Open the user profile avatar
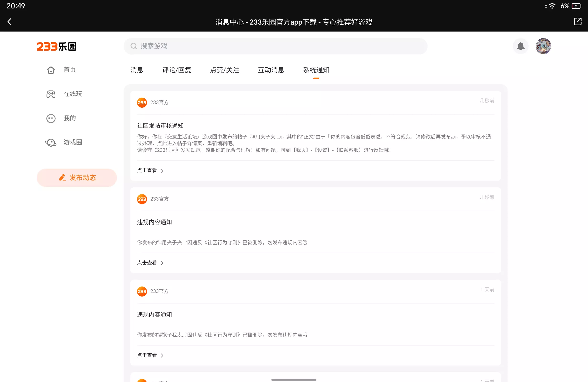588x382 pixels. [x=543, y=46]
